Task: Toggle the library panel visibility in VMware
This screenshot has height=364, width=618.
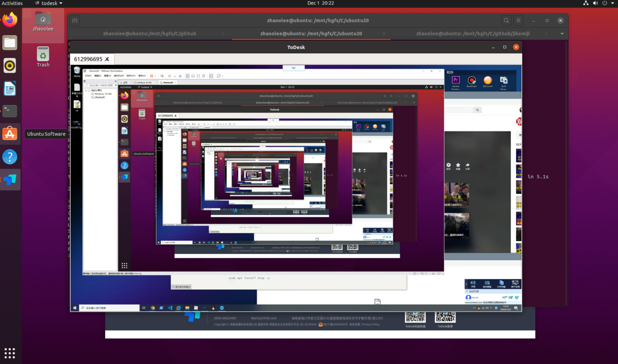Action: [187, 76]
